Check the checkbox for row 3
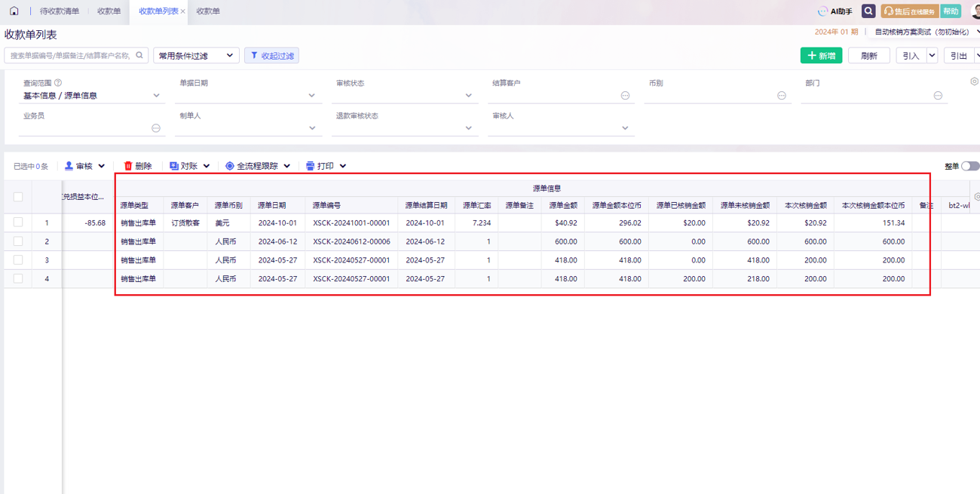This screenshot has width=980, height=494. tap(18, 259)
